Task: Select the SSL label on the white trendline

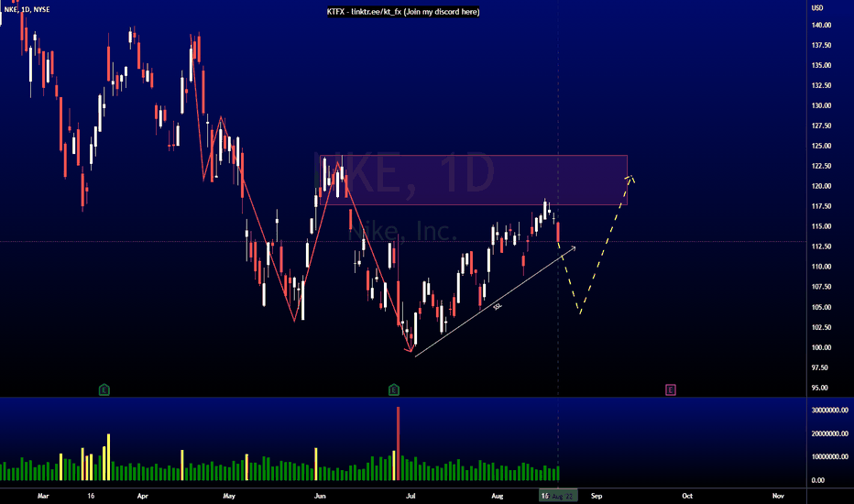Action: click(x=498, y=307)
